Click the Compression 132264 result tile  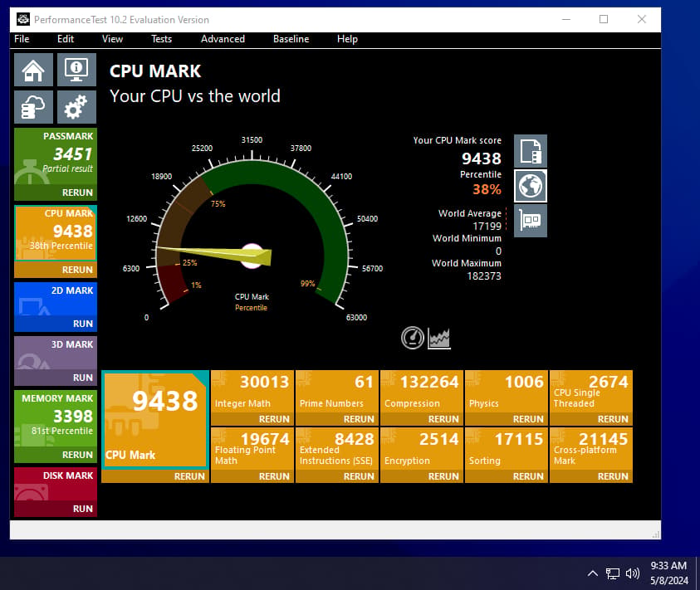pos(422,392)
